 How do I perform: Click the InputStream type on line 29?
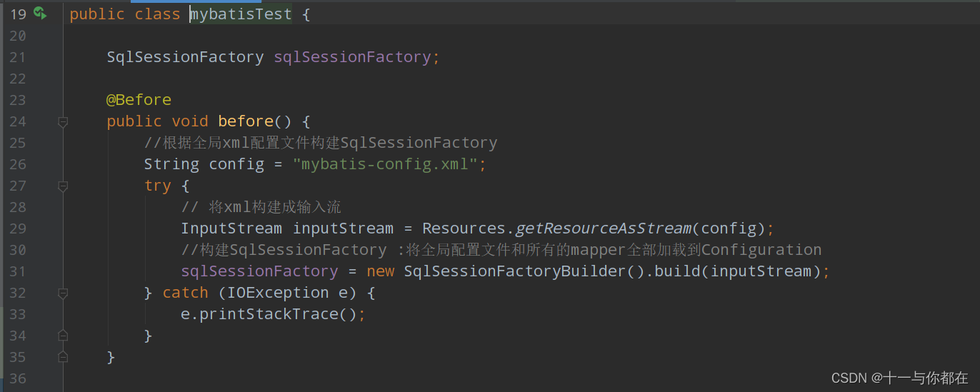tap(232, 228)
